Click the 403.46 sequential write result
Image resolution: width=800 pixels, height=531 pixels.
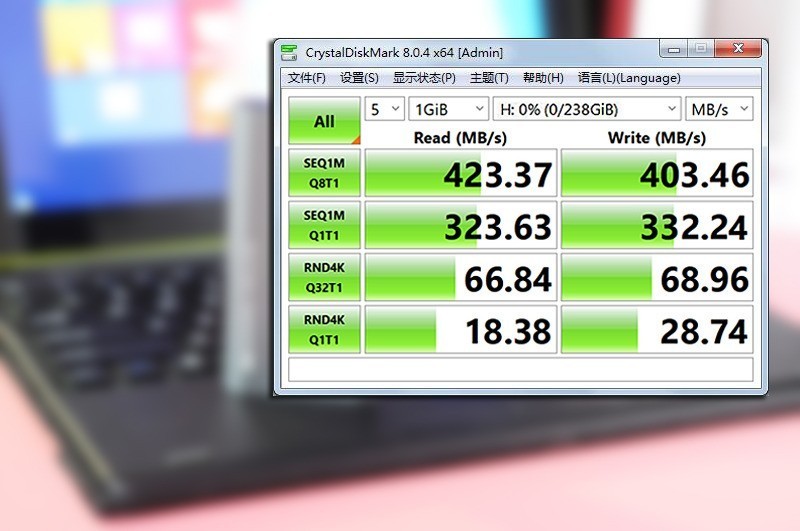click(657, 173)
